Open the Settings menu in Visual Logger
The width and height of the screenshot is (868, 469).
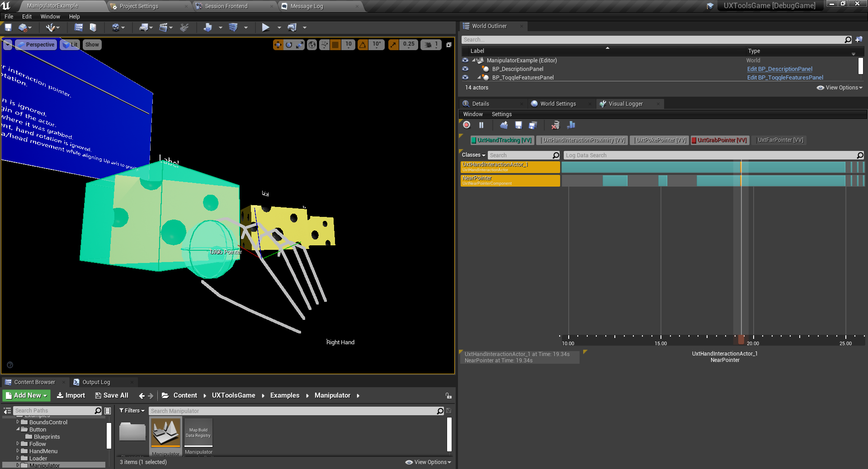tap(501, 114)
